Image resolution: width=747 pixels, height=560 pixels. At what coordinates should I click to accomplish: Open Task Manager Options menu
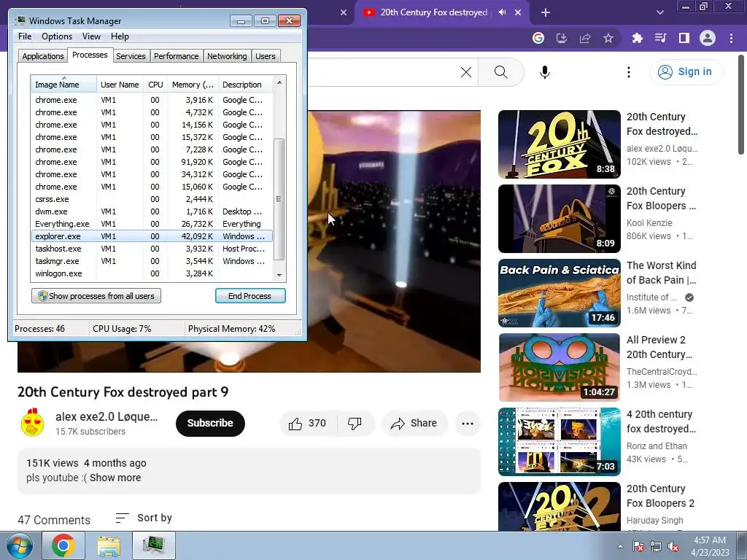(57, 36)
